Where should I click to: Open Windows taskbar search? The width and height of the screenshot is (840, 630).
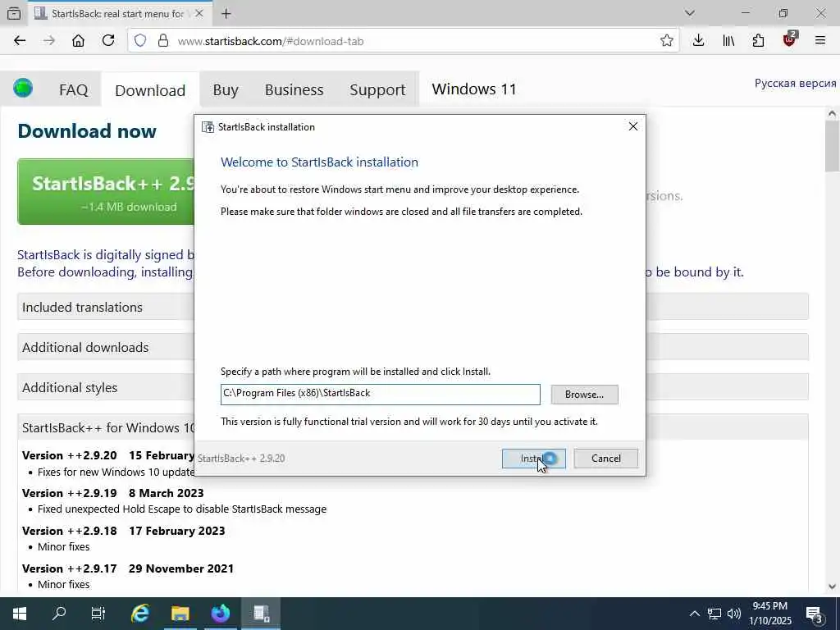59,614
